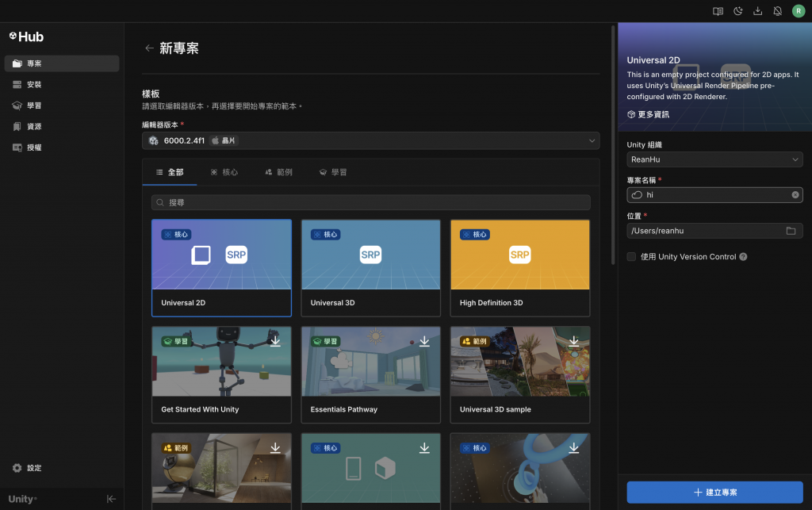
Task: Open the 授權 (Licenses) sidebar item
Action: coord(62,148)
